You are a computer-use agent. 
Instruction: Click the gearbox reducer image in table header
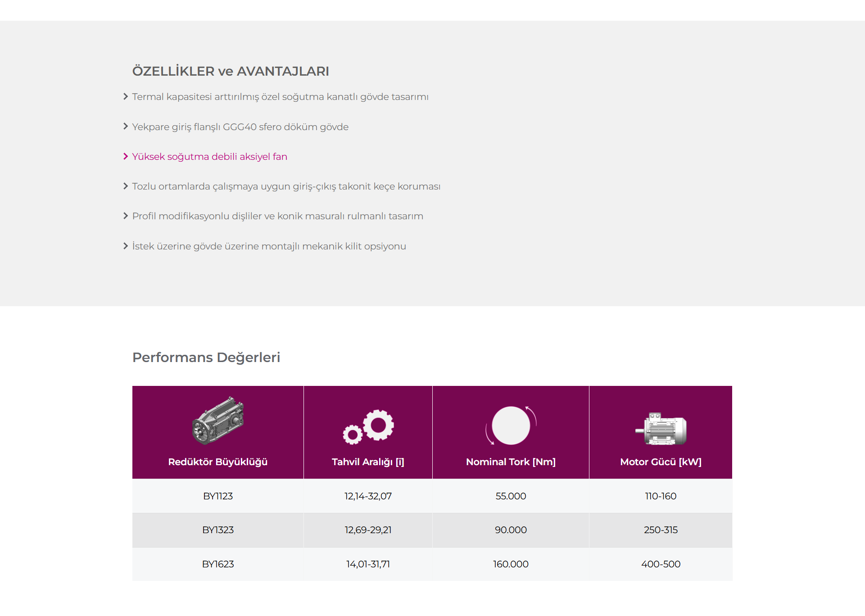coord(218,421)
